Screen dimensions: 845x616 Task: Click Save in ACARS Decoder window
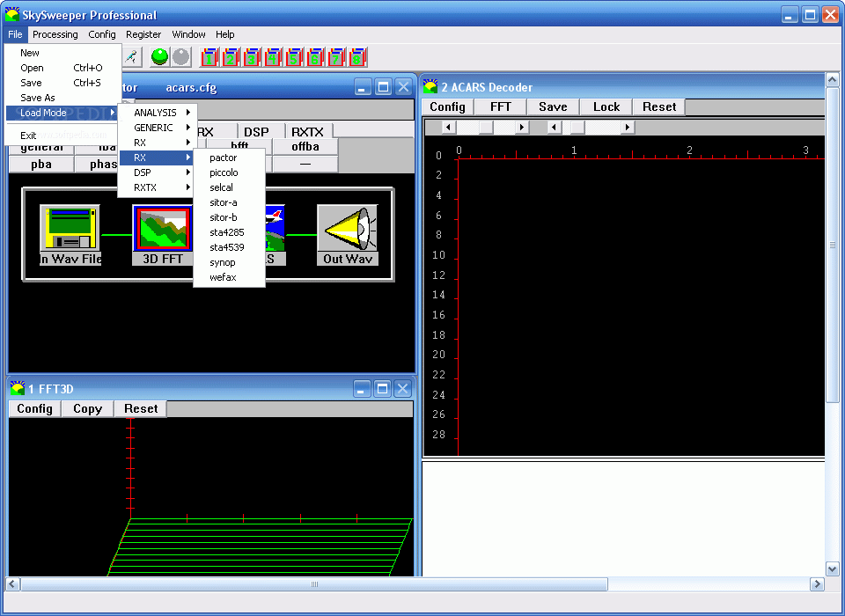point(553,106)
